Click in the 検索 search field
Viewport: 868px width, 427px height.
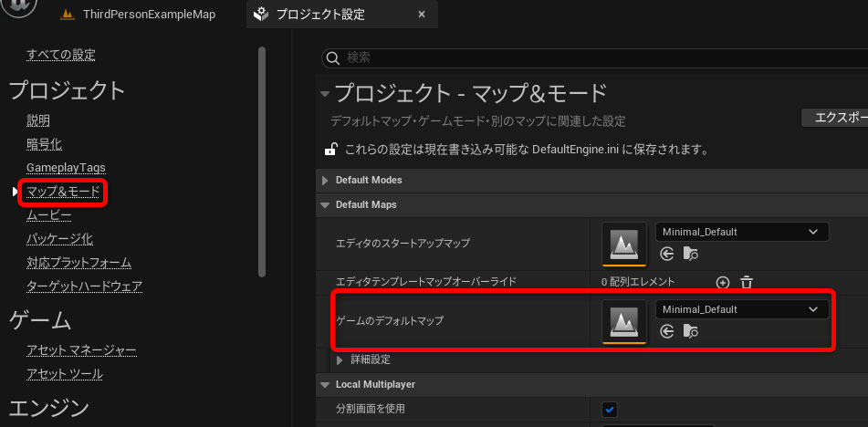click(x=594, y=58)
